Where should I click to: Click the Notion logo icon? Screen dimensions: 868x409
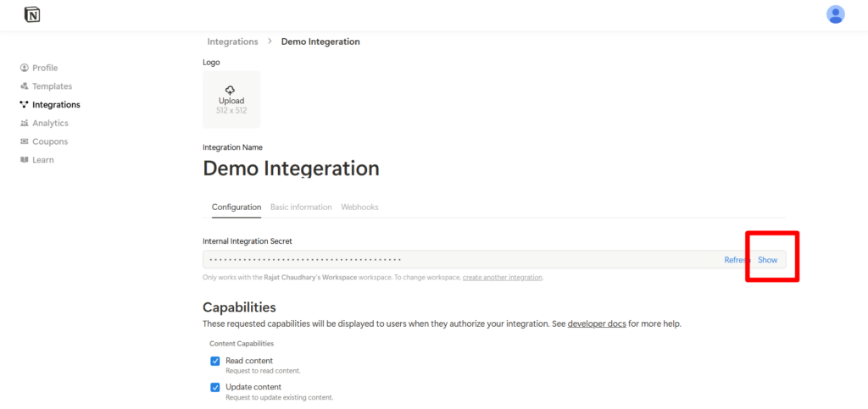32,14
